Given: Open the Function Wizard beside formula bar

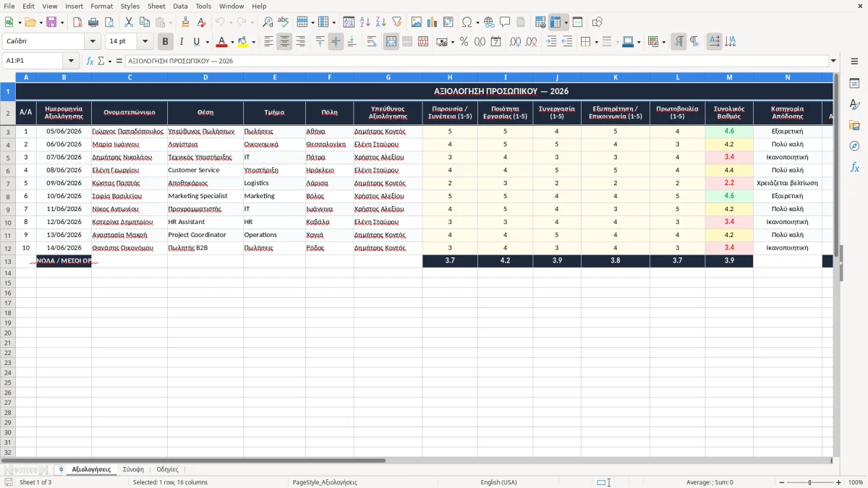Looking at the screenshot, I should tap(90, 61).
